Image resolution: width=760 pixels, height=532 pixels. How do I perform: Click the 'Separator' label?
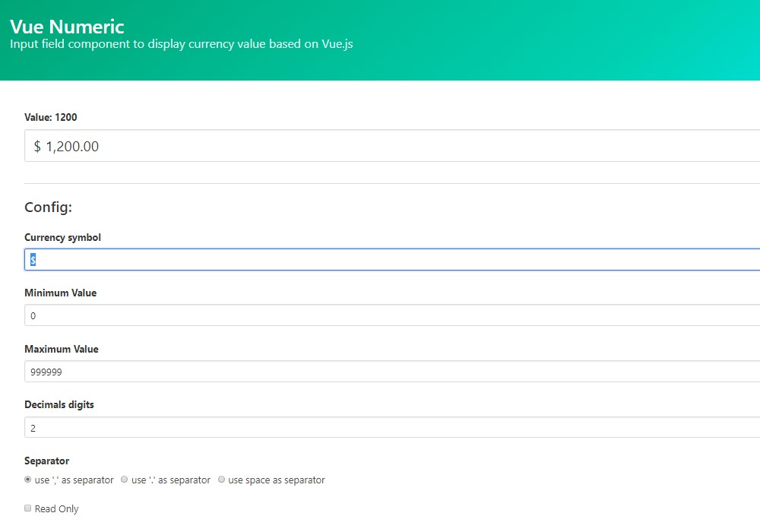(47, 461)
